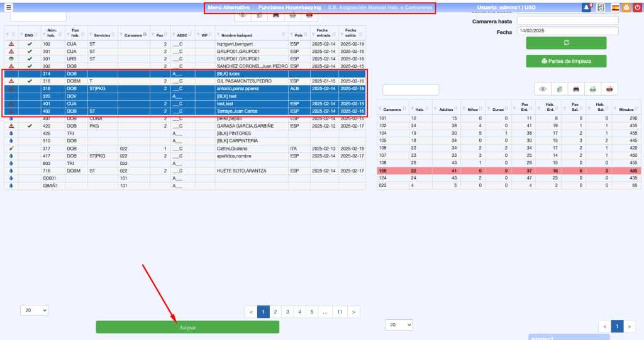Click the Fecha date input field
644x340 pixels.
pos(567,31)
